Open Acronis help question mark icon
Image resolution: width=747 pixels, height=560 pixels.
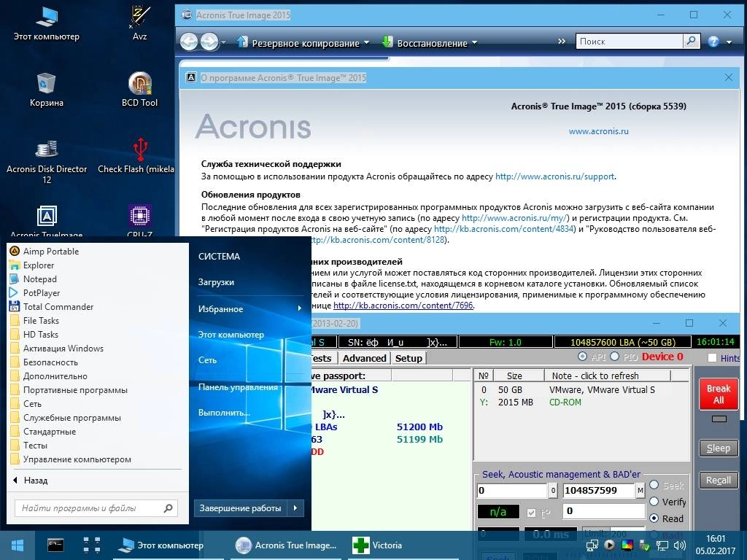pyautogui.click(x=713, y=42)
